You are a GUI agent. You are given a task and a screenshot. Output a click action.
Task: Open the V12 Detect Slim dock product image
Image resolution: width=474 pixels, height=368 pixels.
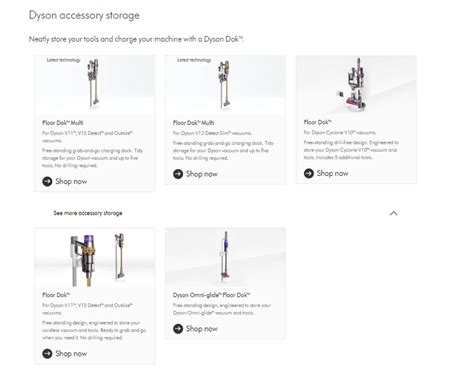coord(225,85)
